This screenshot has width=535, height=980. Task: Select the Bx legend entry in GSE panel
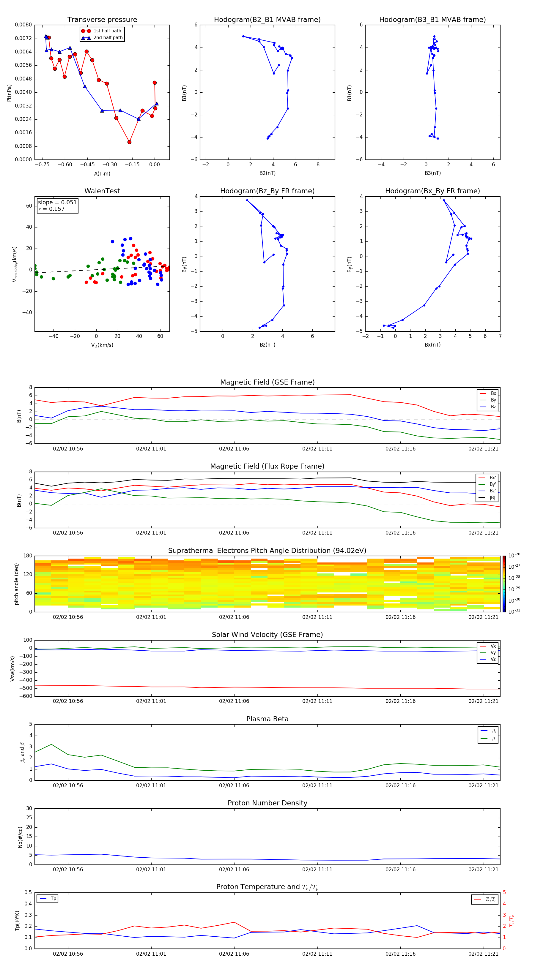coord(488,393)
